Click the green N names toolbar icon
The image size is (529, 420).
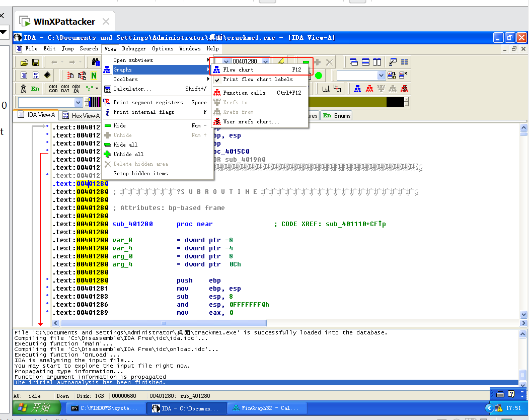click(x=94, y=76)
